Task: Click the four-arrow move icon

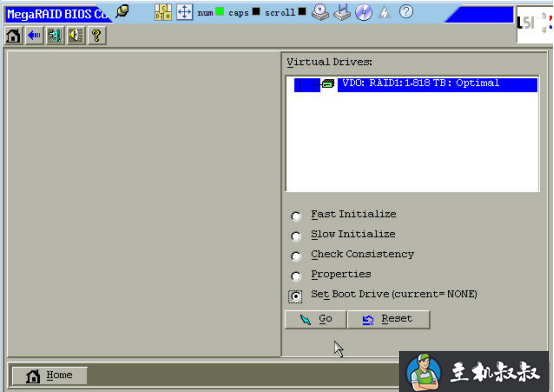Action: (184, 12)
